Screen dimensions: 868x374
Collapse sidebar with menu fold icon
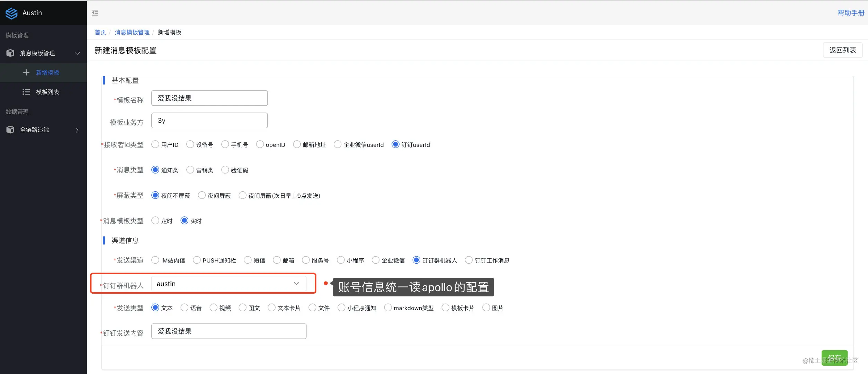[95, 13]
